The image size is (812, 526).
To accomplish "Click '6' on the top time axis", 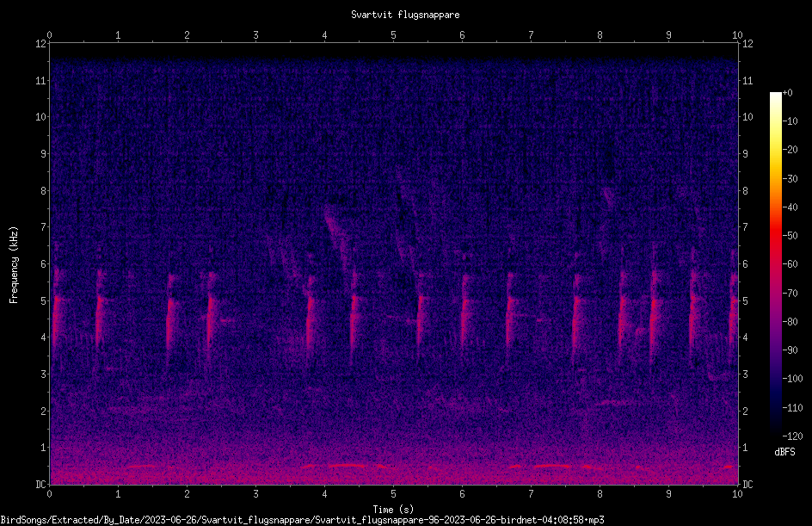I will click(463, 35).
